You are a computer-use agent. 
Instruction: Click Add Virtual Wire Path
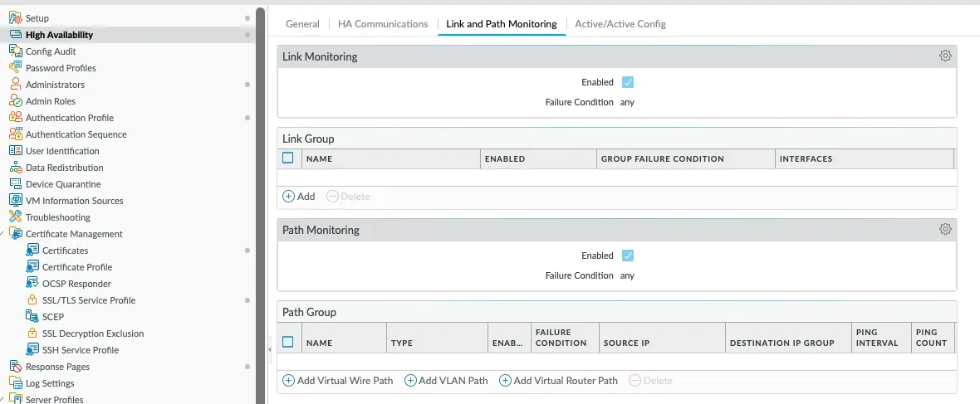pos(338,380)
